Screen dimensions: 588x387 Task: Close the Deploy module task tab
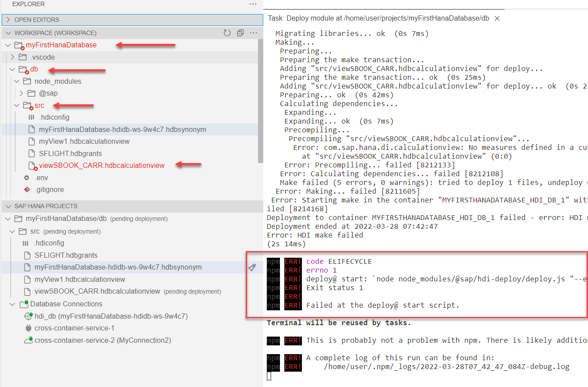point(497,18)
